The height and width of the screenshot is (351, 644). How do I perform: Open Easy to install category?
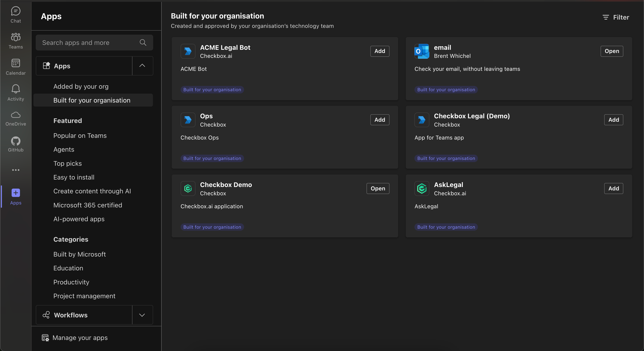[74, 177]
